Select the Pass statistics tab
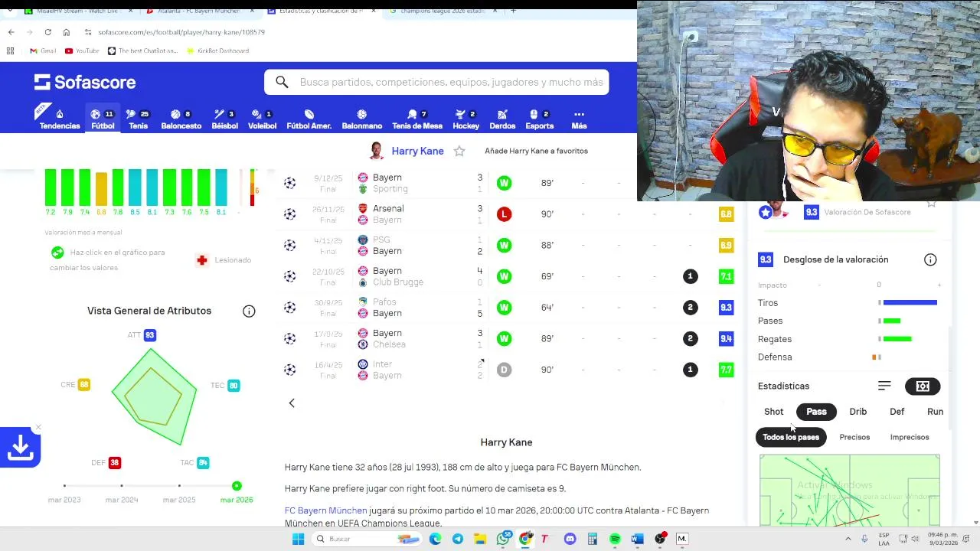This screenshot has width=980, height=551. tap(816, 412)
